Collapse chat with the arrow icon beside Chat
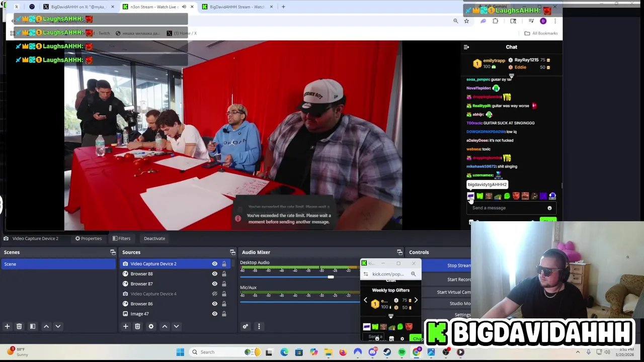 [466, 47]
